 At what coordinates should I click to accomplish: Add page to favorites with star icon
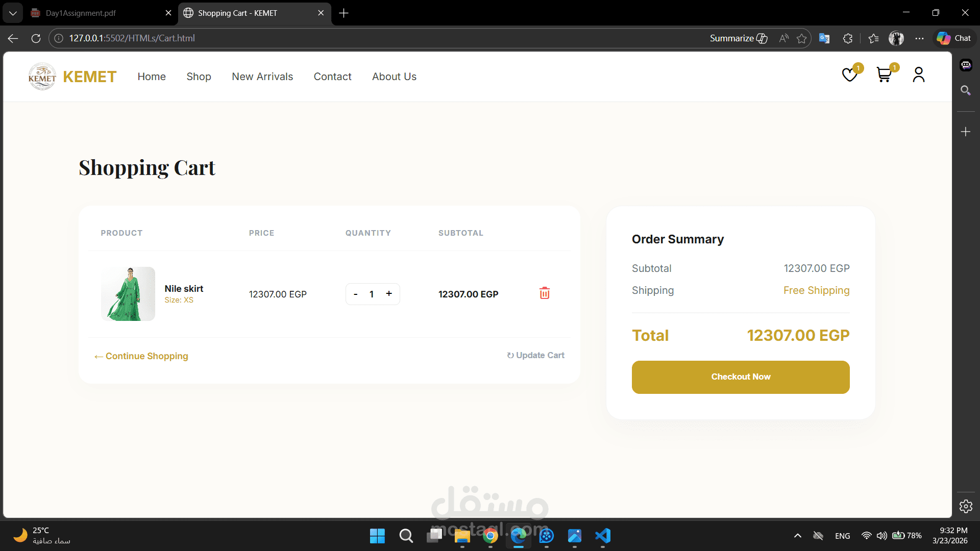tap(801, 38)
